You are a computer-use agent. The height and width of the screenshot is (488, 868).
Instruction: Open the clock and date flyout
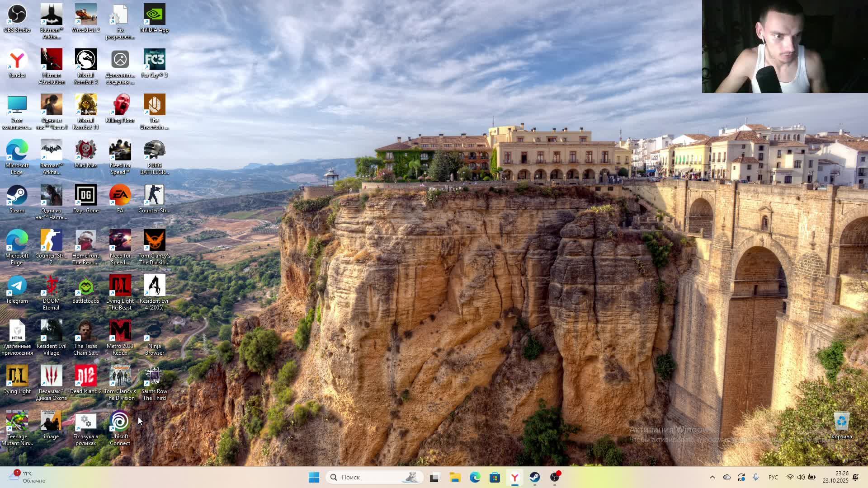coord(835,477)
